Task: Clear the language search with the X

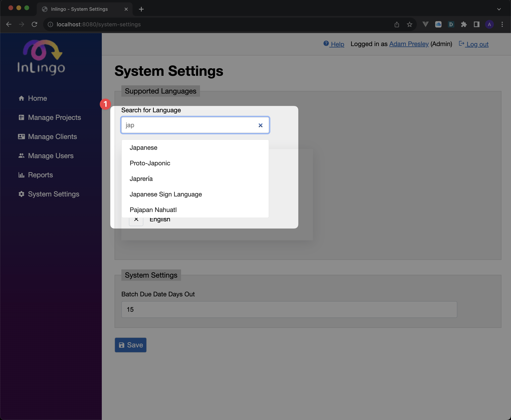Action: tap(260, 125)
